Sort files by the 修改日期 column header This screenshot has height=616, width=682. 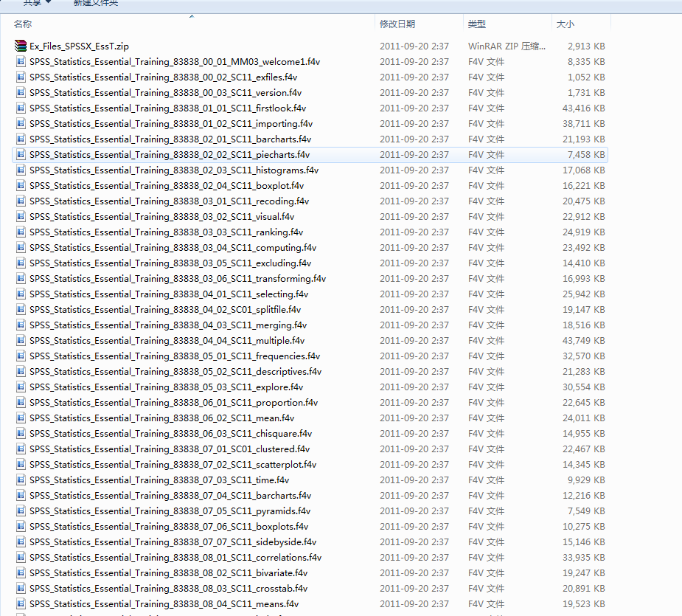397,24
